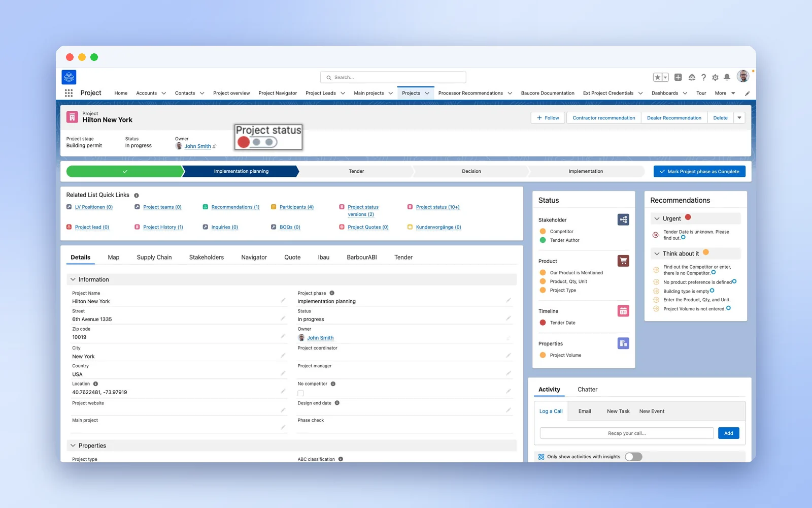
Task: Expand the Projects nav dropdown chevron
Action: (427, 93)
